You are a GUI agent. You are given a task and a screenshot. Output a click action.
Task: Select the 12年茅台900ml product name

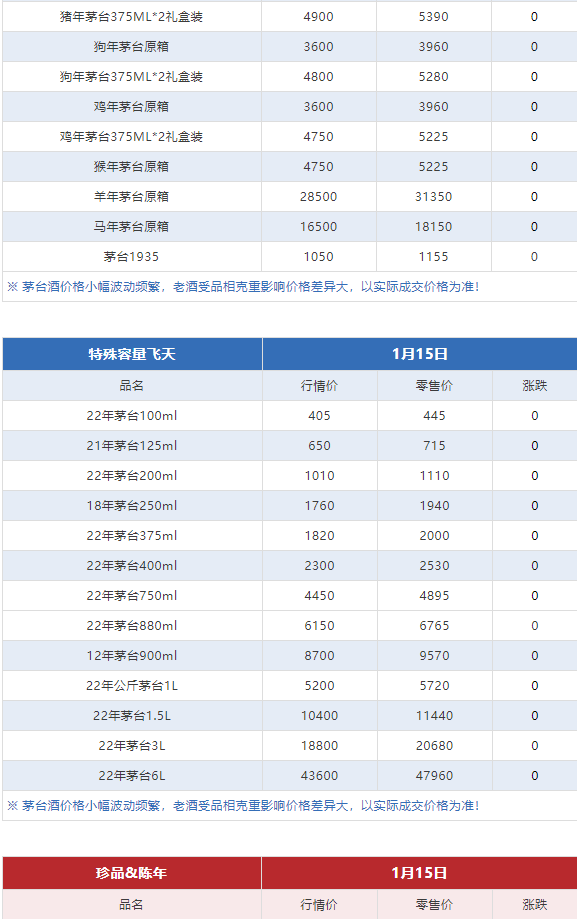pyautogui.click(x=132, y=656)
